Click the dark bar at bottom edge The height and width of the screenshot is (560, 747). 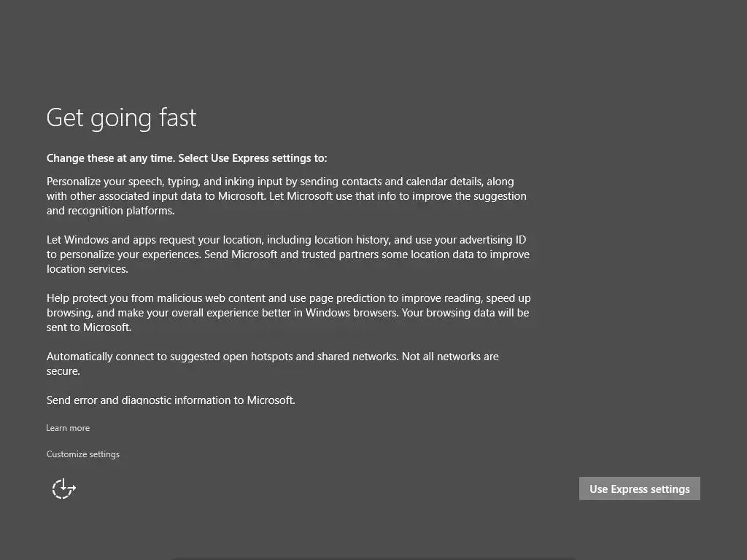pos(373,557)
